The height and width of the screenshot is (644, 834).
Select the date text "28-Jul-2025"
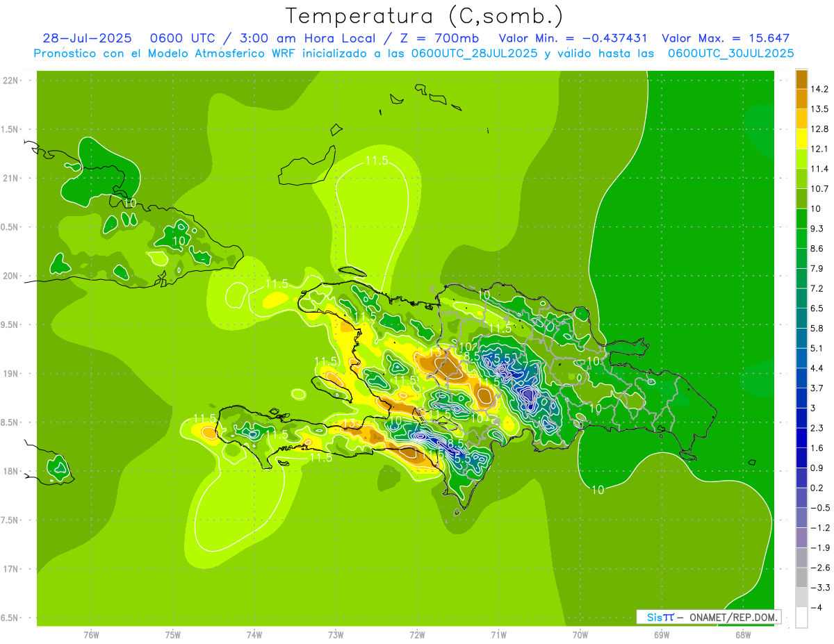coord(88,38)
